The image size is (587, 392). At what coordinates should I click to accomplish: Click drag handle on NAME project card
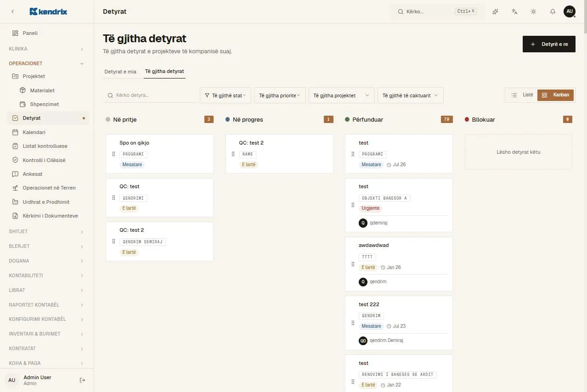point(233,154)
